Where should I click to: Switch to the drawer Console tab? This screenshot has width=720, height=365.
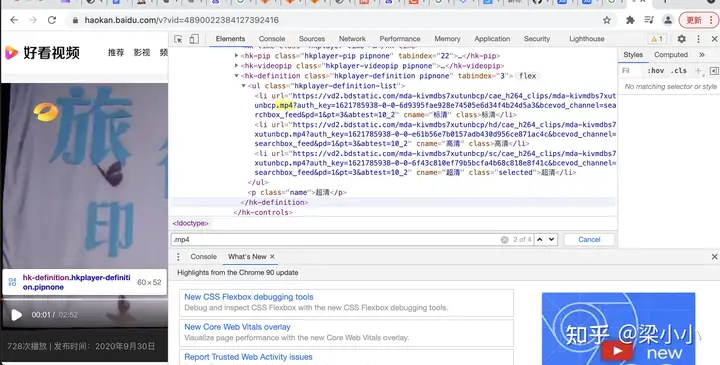tap(203, 257)
